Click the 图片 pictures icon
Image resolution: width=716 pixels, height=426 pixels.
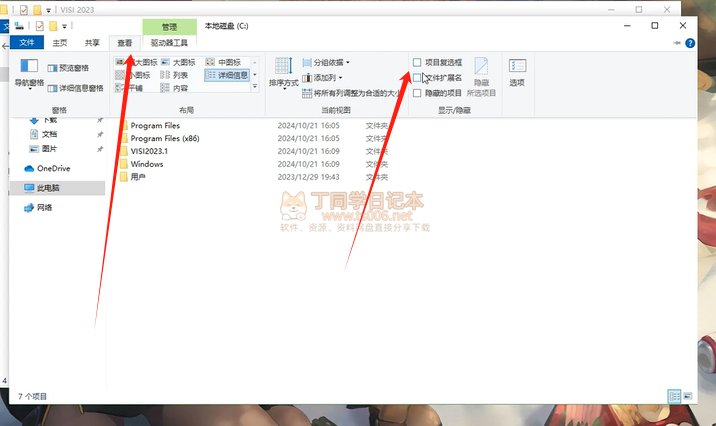click(34, 149)
